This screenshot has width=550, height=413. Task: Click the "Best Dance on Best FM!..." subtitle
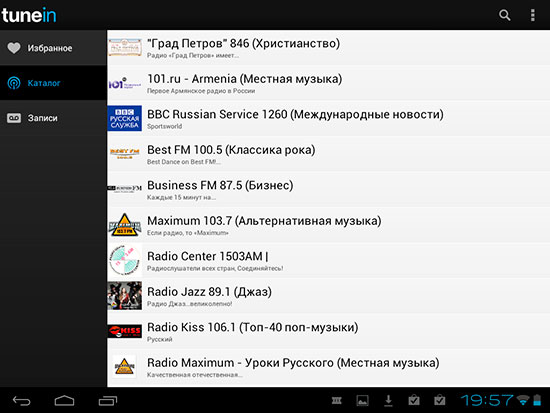click(184, 162)
